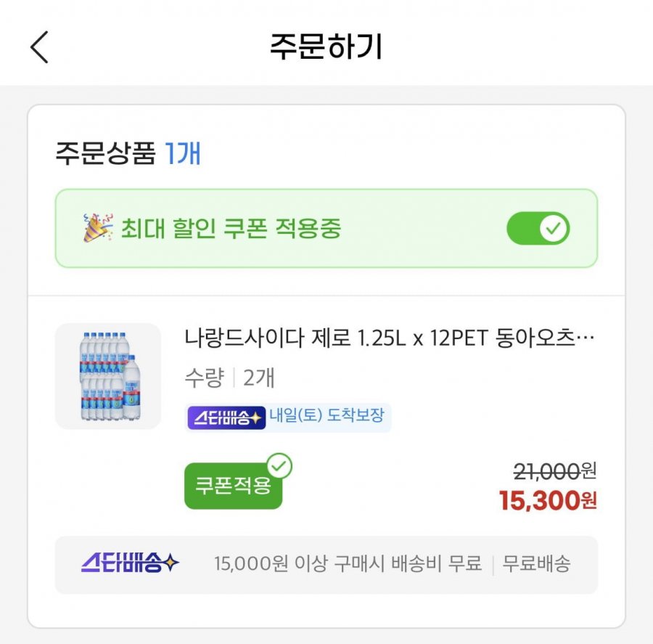The height and width of the screenshot is (644, 653).
Task: Tap the back arrow icon
Action: (39, 47)
